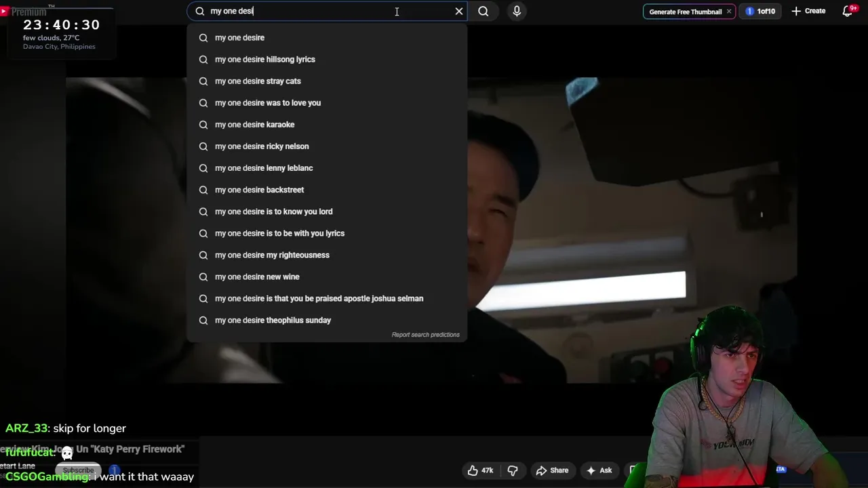Click search icon beside 'new wine' suggestion
Image resolution: width=868 pixels, height=488 pixels.
point(203,277)
